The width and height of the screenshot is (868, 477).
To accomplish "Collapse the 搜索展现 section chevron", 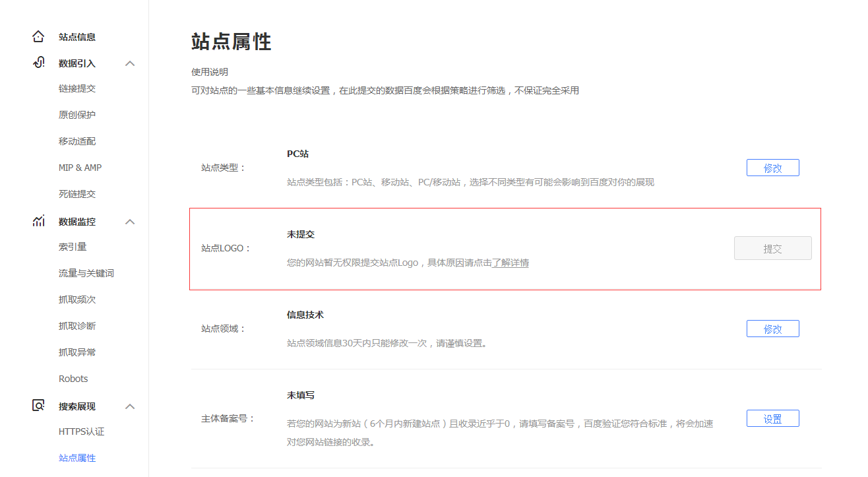I will [130, 406].
